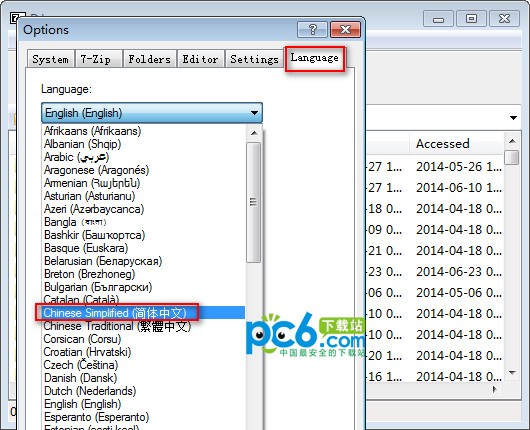
Task: Minimize the 7-Zip file manager window
Action: click(x=438, y=19)
